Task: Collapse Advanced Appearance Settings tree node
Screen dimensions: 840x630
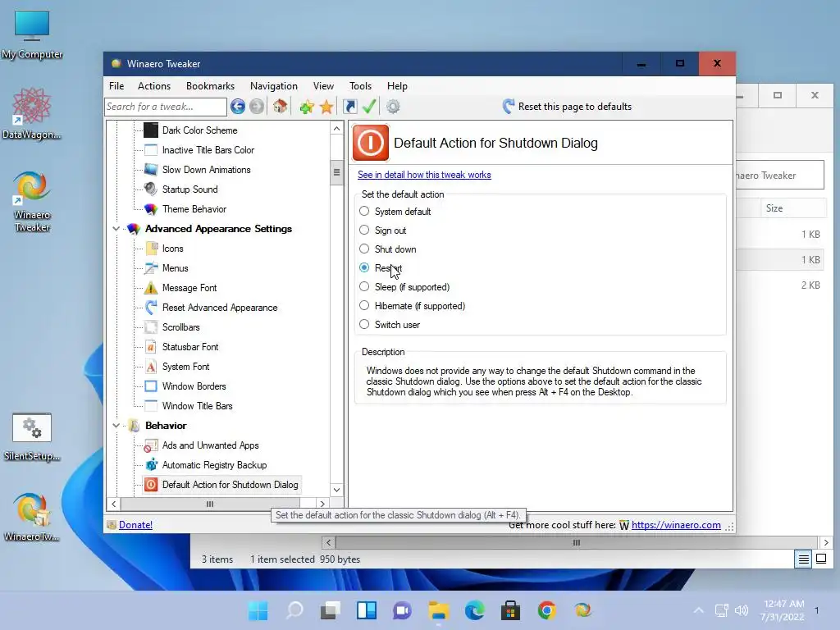Action: coord(116,229)
